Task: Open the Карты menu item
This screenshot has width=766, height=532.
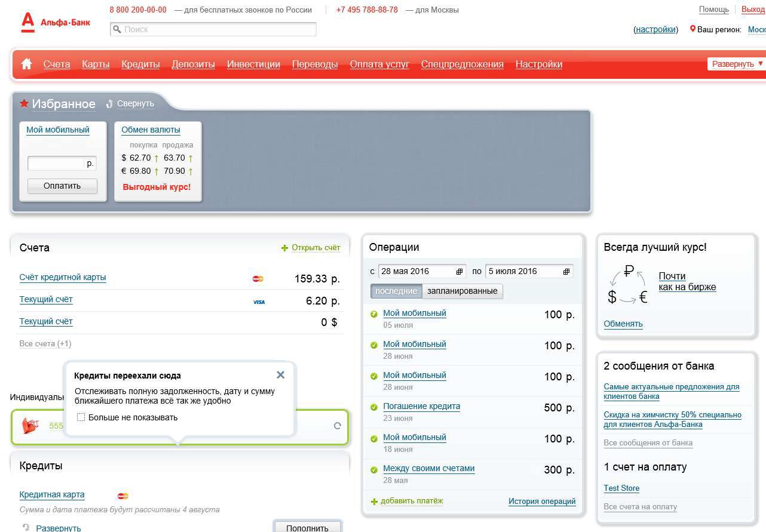Action: tap(96, 64)
